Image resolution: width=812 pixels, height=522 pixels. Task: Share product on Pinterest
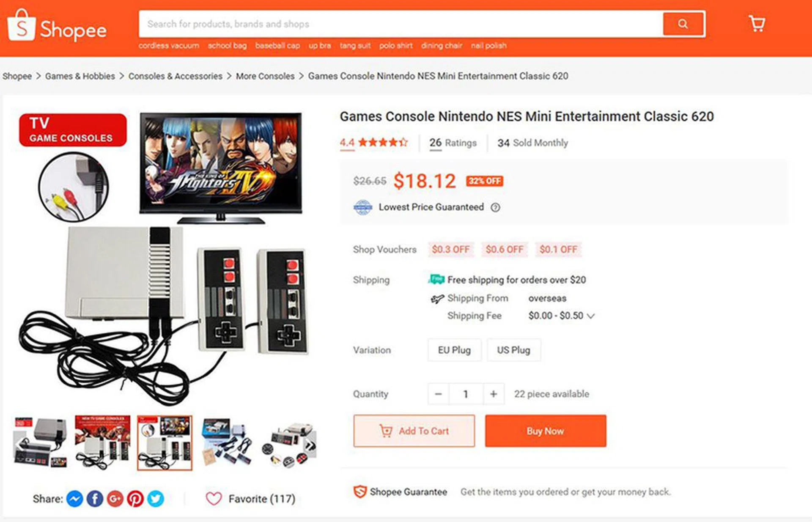click(x=135, y=499)
